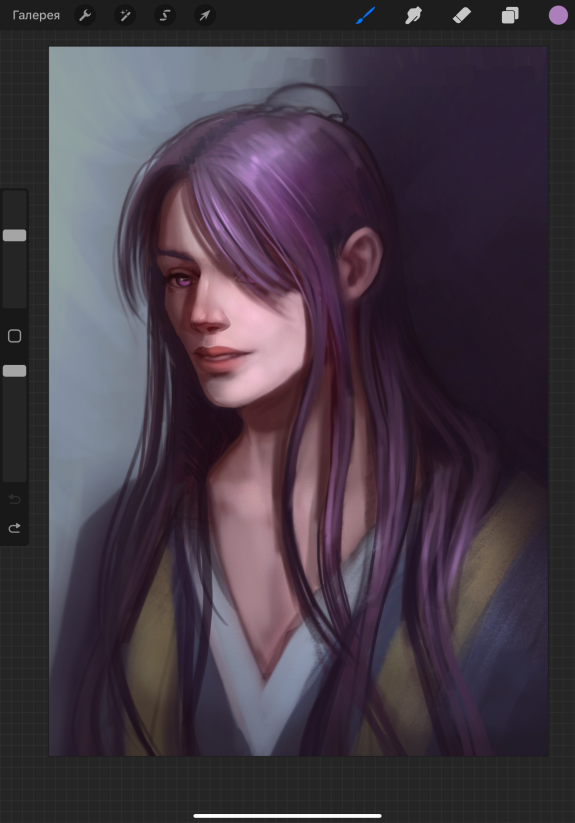Activate the Selection S-shaped tool
Image resolution: width=575 pixels, height=823 pixels.
(x=165, y=16)
